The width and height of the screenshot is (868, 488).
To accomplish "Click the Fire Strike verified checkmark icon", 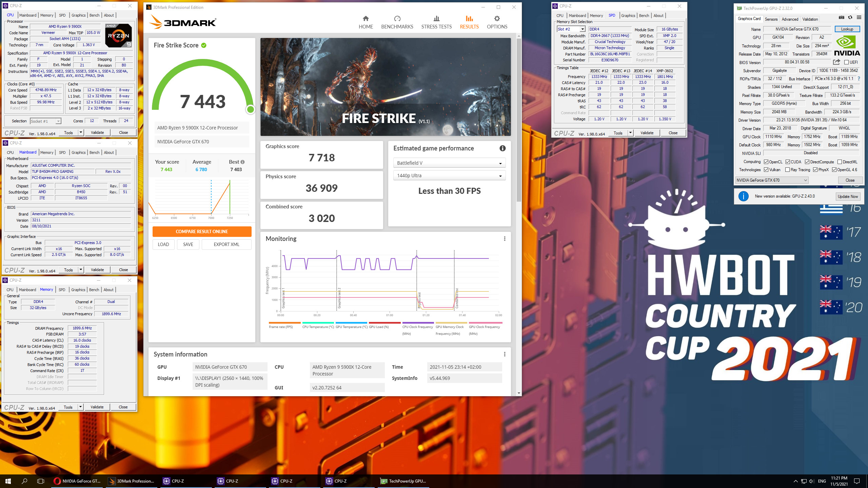I will click(204, 45).
